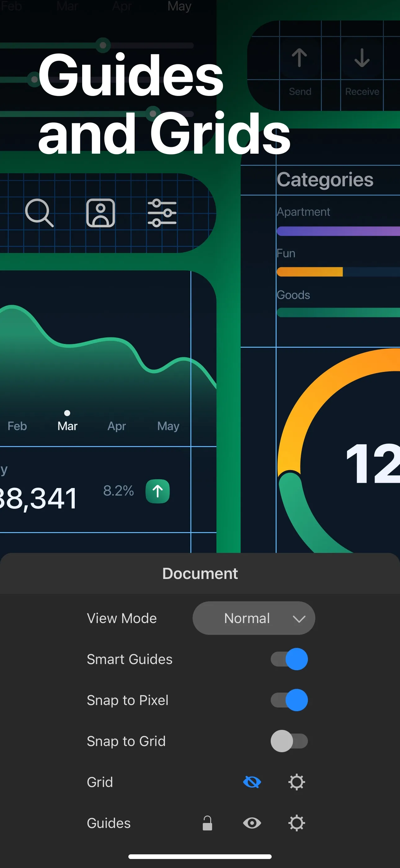Expand the chevron beside Normal

(299, 619)
